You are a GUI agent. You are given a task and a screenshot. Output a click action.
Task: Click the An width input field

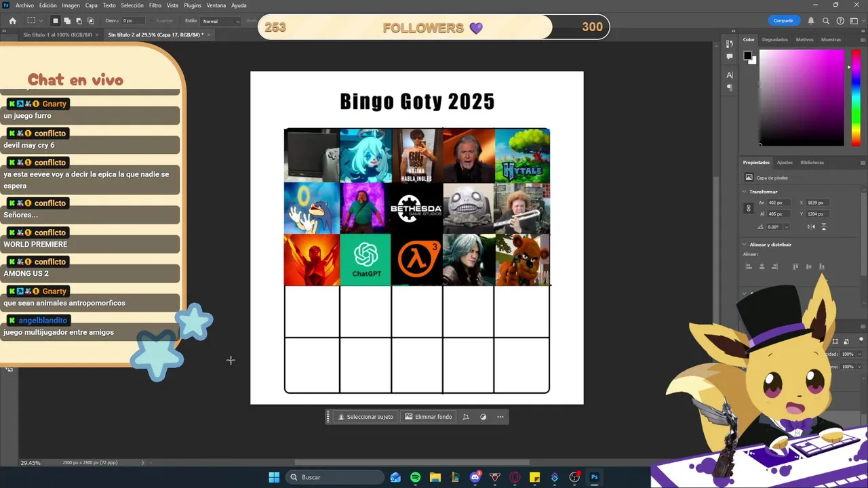point(779,203)
